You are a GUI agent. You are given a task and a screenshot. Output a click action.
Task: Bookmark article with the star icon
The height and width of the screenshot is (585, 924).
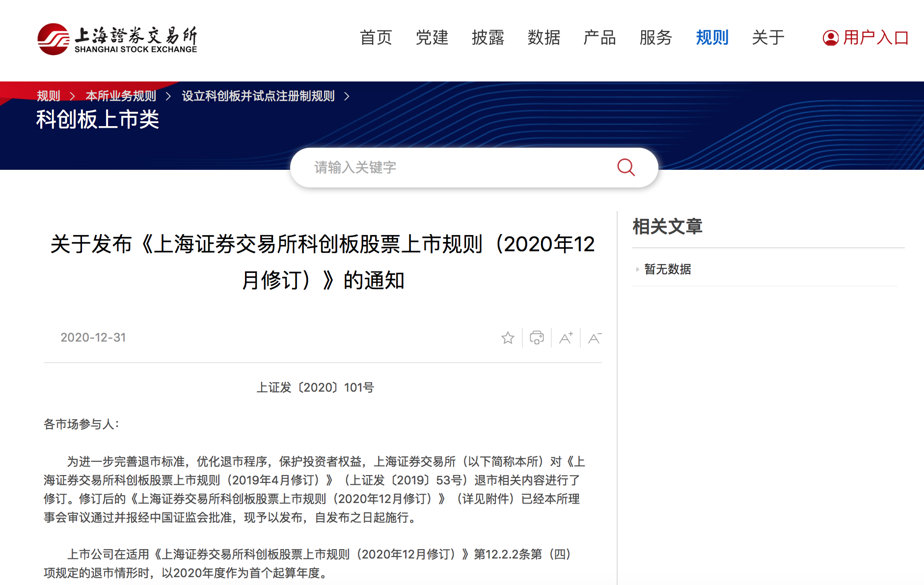pos(508,338)
